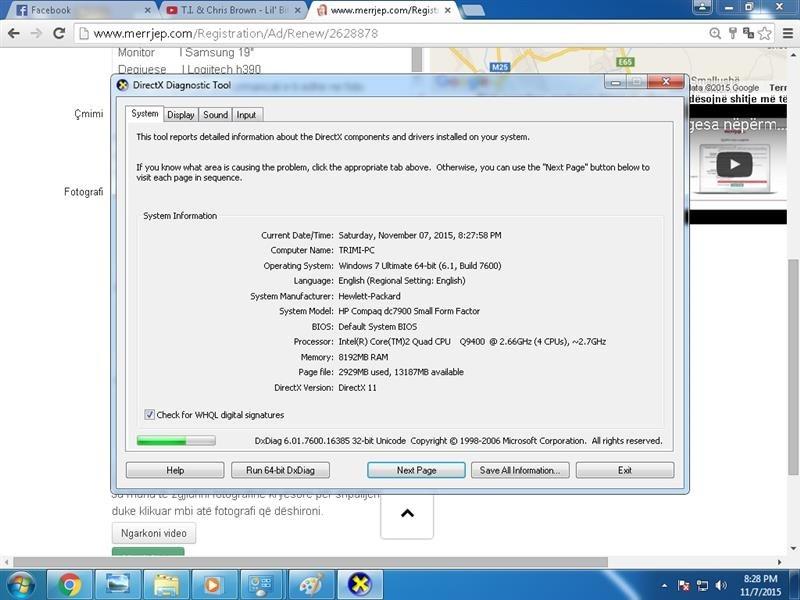The image size is (800, 600).
Task: Click the Computer Name value TRIMI-PC
Action: tap(357, 250)
